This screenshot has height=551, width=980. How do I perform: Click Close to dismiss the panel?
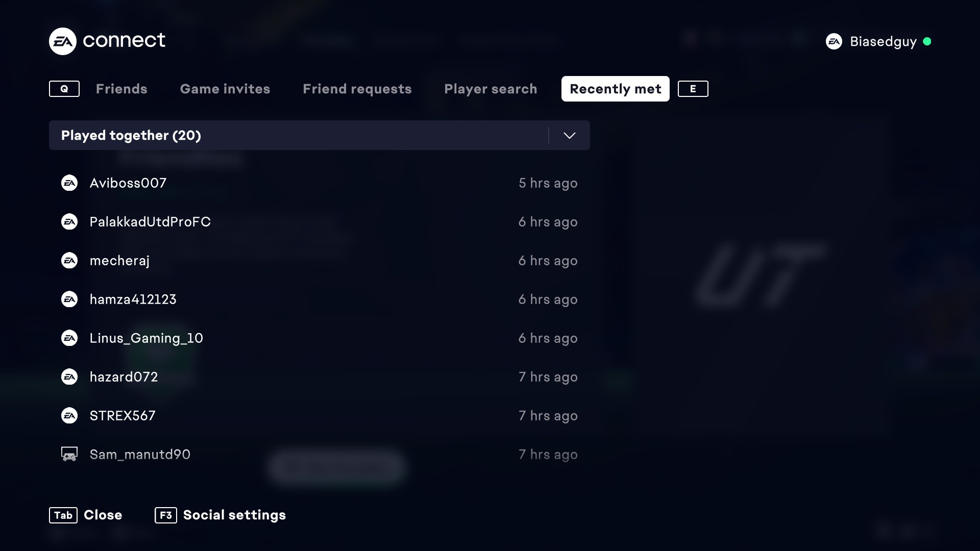103,515
